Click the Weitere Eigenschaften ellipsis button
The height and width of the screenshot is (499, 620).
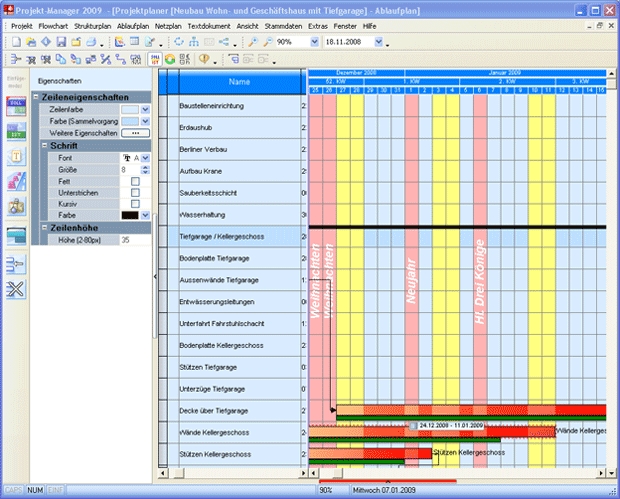[134, 133]
